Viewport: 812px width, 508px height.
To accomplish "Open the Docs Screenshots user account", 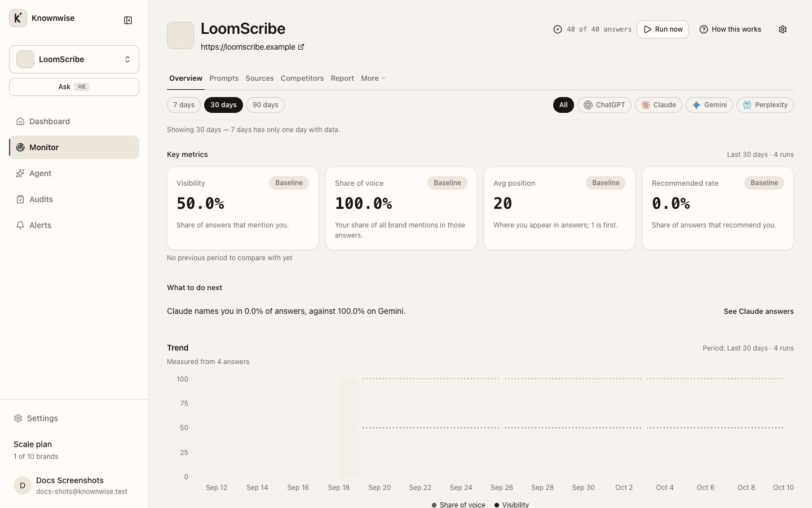I will [x=74, y=485].
